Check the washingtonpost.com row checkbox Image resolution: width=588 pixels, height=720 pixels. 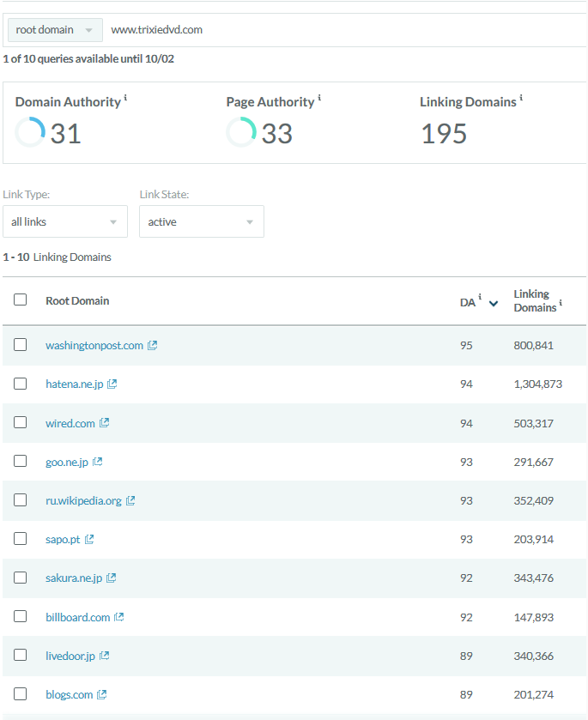(21, 344)
